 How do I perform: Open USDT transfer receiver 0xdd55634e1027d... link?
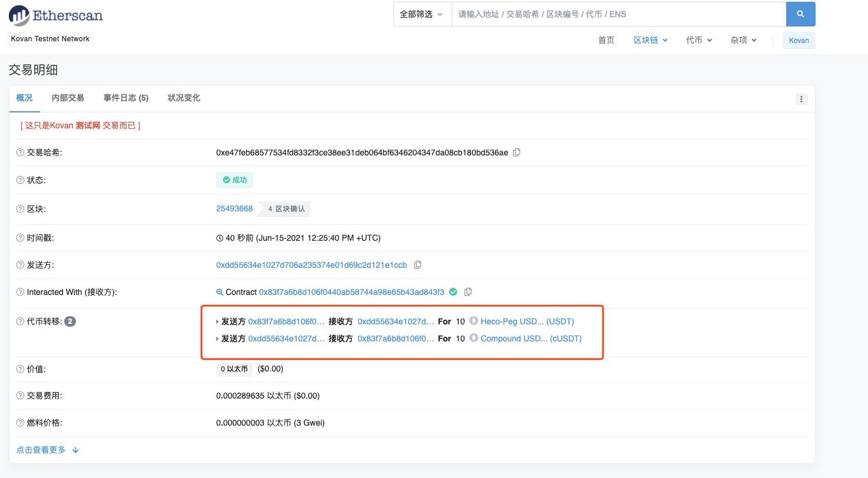(x=396, y=321)
